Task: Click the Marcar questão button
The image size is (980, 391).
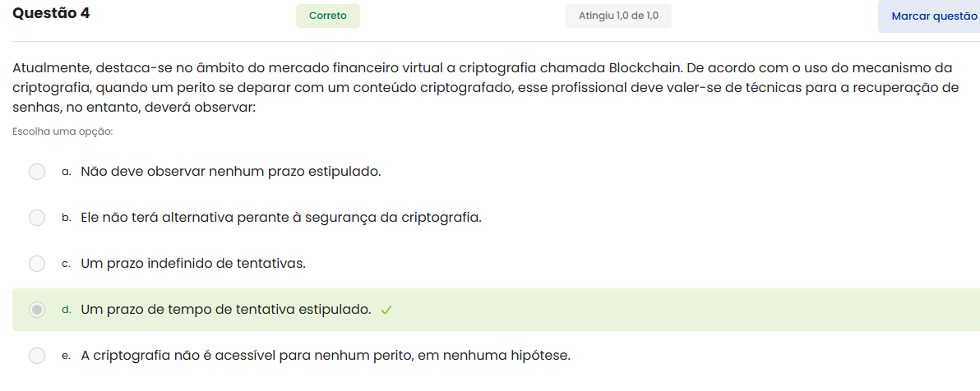Action: coord(933,16)
